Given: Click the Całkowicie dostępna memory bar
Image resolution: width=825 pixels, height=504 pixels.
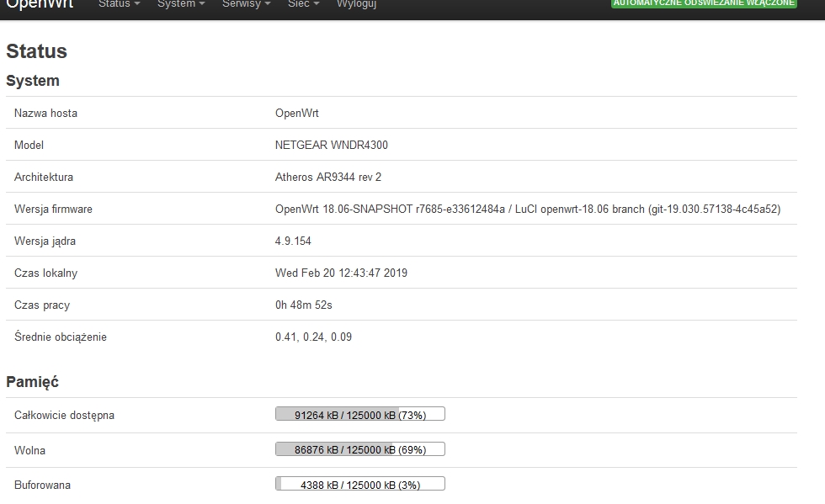Looking at the screenshot, I should [x=359, y=415].
